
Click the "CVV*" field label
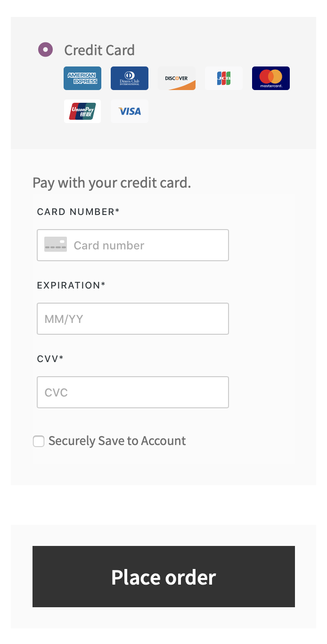point(50,359)
